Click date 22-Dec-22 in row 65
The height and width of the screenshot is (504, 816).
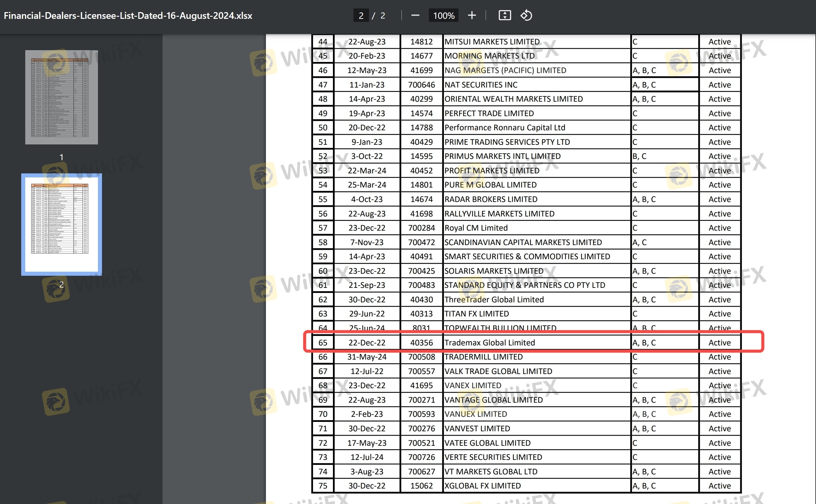367,342
